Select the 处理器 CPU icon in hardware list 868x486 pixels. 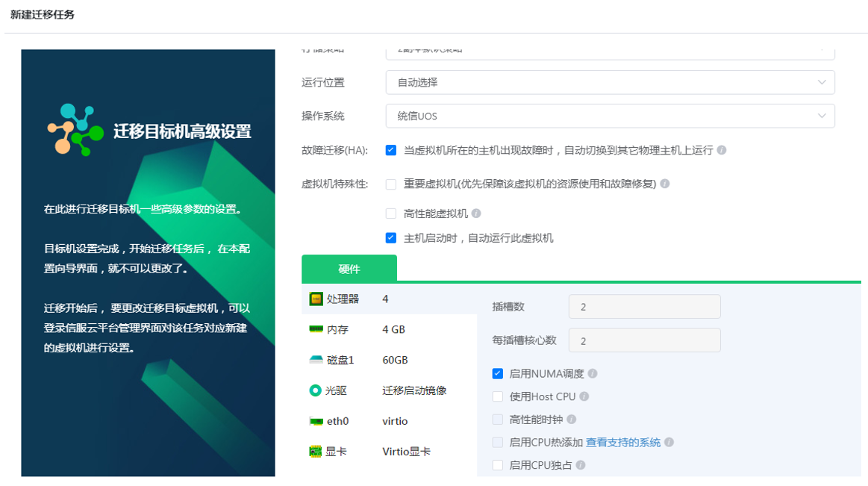tap(316, 298)
